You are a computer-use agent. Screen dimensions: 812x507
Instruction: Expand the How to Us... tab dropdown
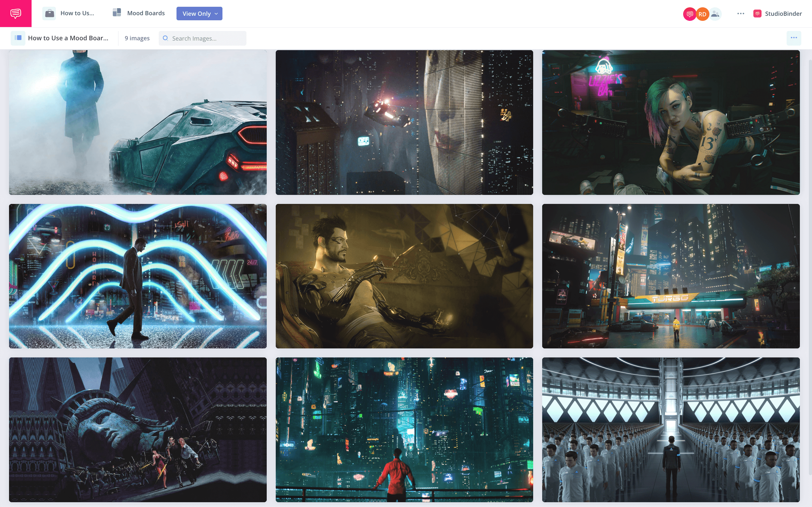tap(78, 13)
